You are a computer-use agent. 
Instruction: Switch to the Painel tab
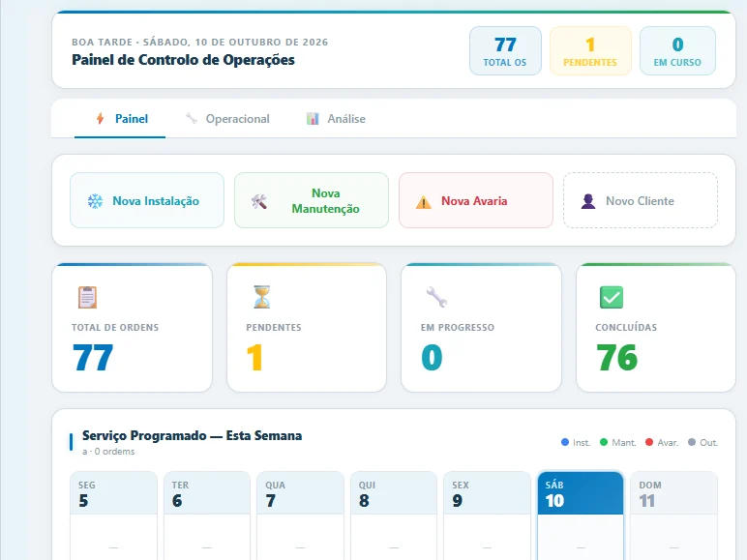coord(120,119)
